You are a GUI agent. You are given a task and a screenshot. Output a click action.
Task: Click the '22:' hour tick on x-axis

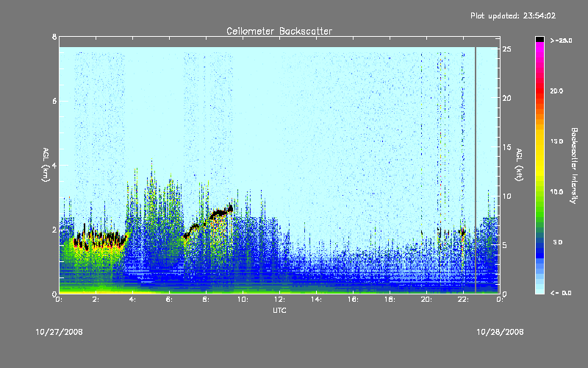pyautogui.click(x=463, y=300)
